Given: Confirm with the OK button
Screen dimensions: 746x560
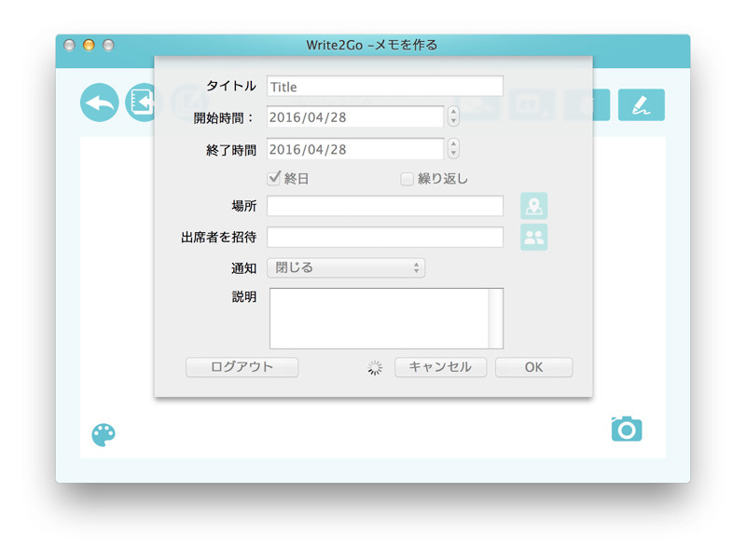Looking at the screenshot, I should (x=533, y=367).
